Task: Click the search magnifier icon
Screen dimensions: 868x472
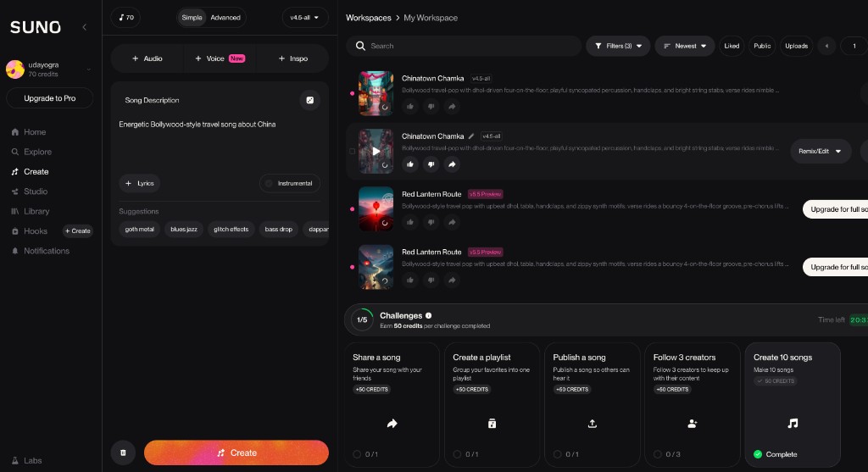Action: [x=360, y=46]
